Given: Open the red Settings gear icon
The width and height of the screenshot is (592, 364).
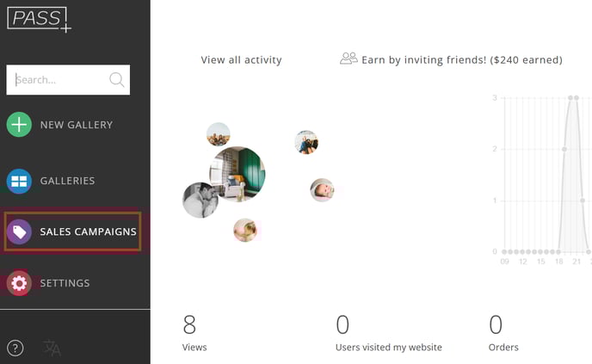Looking at the screenshot, I should tap(19, 283).
